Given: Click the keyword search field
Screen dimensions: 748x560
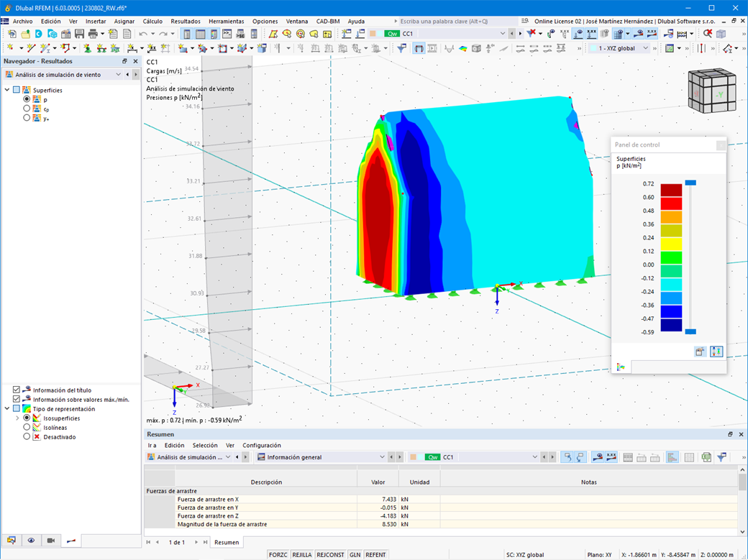Looking at the screenshot, I should click(446, 21).
